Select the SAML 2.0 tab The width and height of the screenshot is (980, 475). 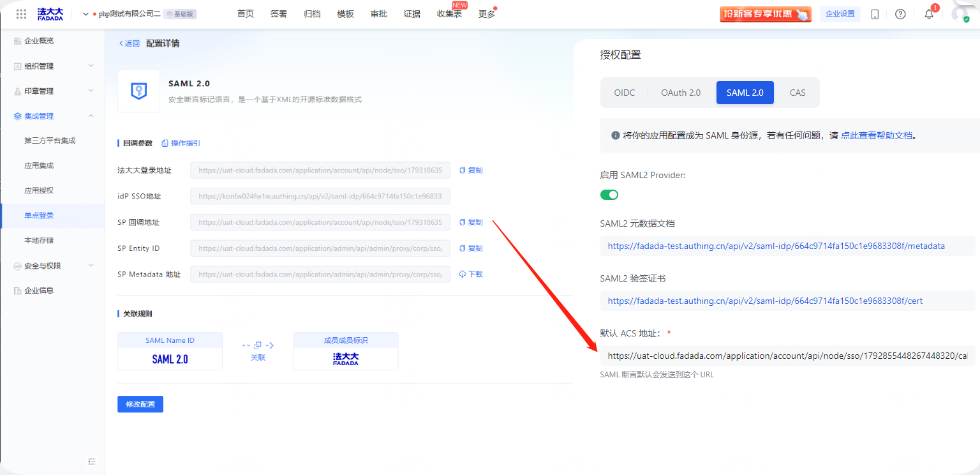(x=745, y=93)
